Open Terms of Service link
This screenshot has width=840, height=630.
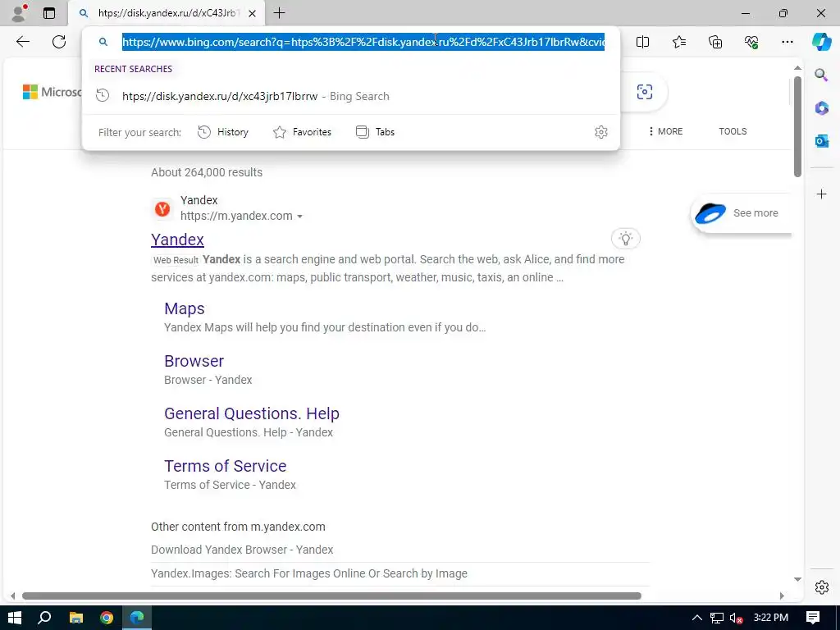(x=225, y=466)
